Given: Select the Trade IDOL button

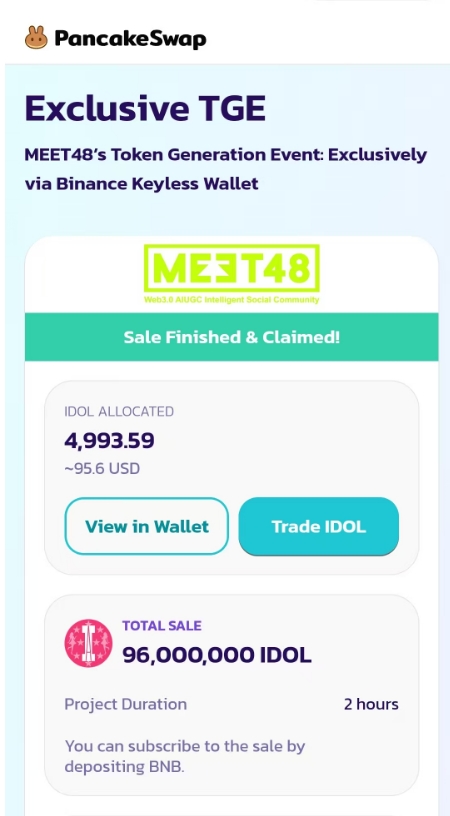Looking at the screenshot, I should [x=319, y=526].
